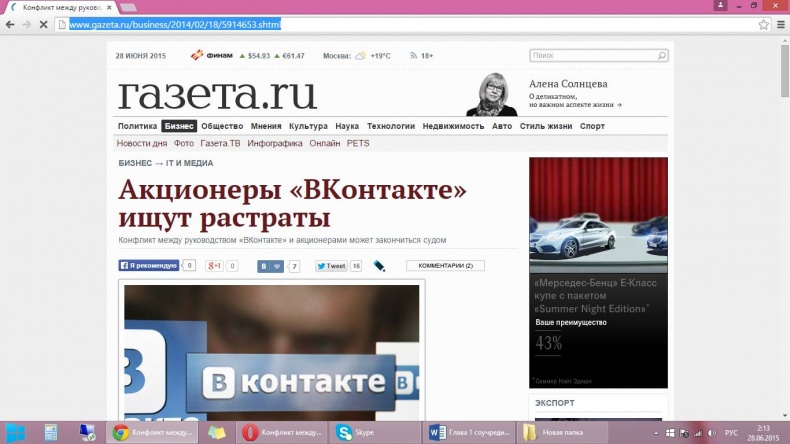The height and width of the screenshot is (444, 790).
Task: Open Газета.ТВ link
Action: tap(220, 143)
